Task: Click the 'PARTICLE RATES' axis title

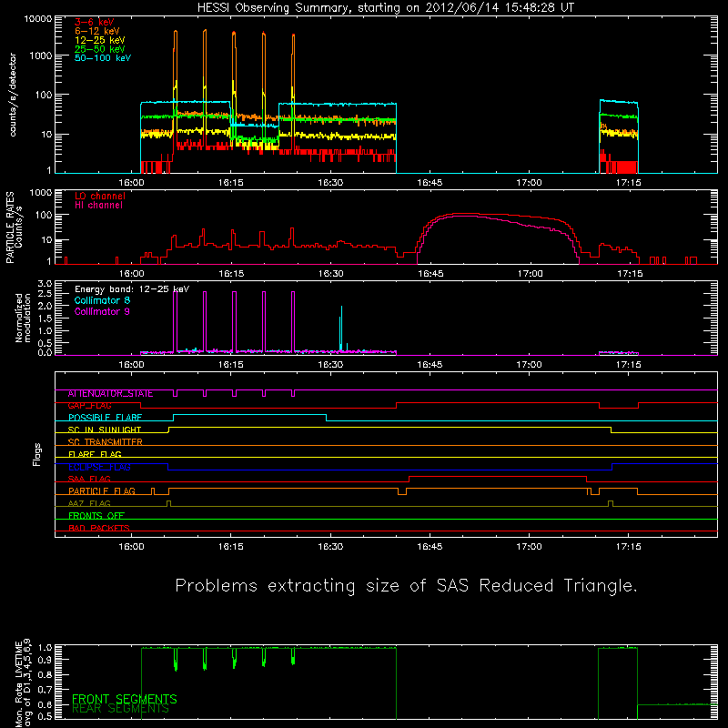Action: point(9,227)
